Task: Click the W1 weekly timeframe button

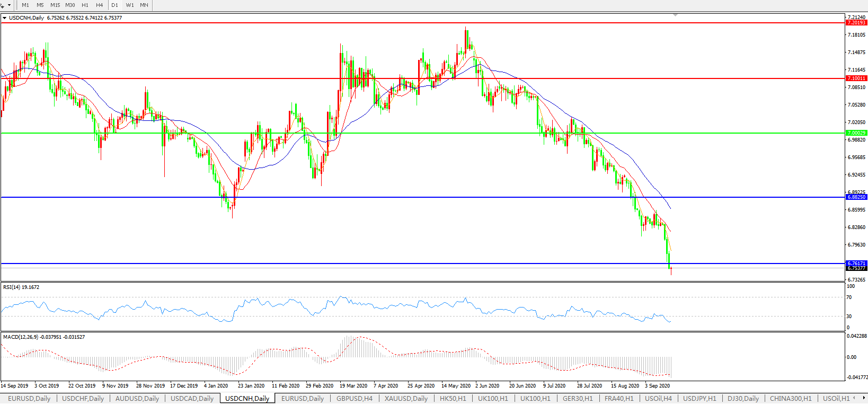Action: click(130, 5)
